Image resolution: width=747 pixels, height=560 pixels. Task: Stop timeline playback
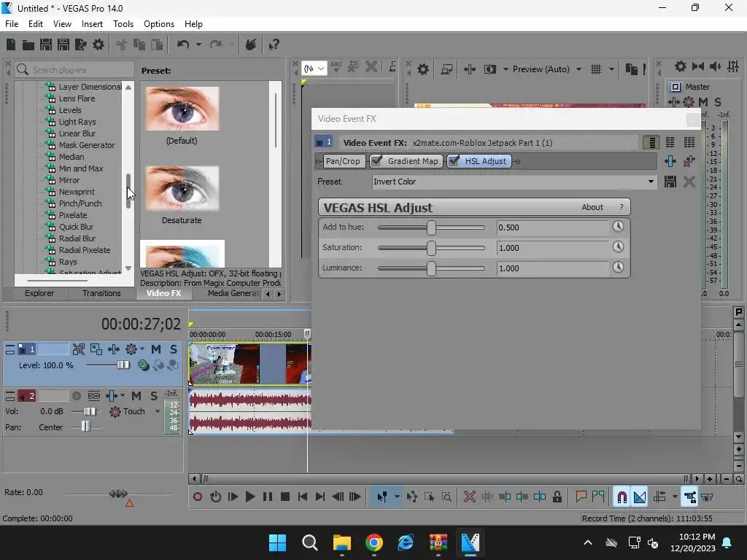pyautogui.click(x=285, y=497)
